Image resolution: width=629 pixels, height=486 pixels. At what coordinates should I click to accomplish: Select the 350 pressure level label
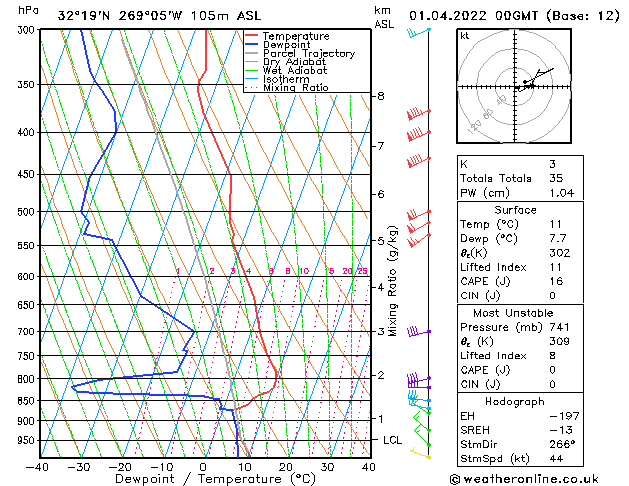(28, 85)
